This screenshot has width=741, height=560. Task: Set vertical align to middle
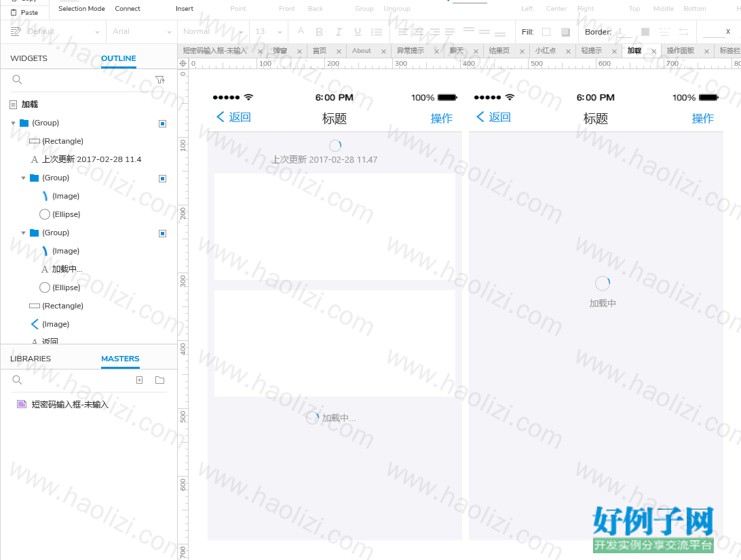484,32
